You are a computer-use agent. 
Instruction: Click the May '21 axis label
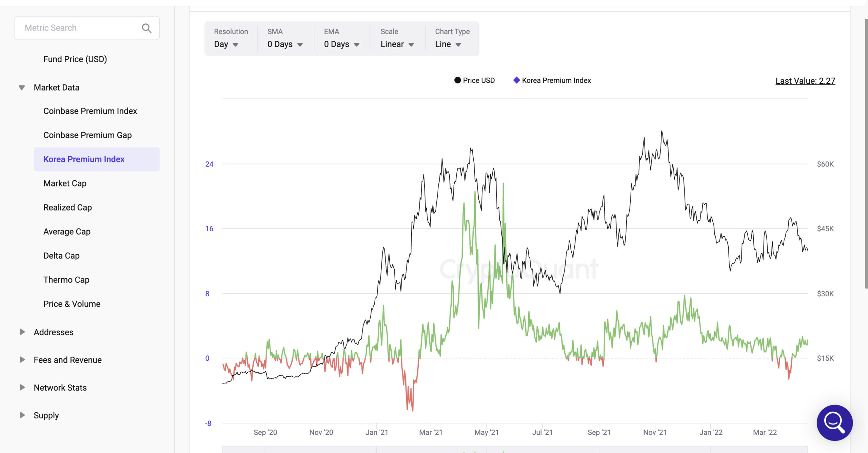pyautogui.click(x=486, y=432)
